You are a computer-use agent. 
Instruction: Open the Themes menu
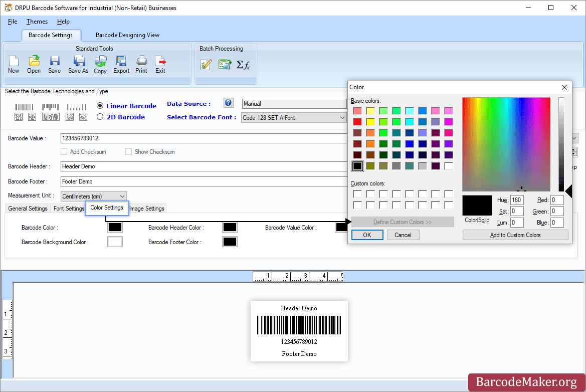37,22
